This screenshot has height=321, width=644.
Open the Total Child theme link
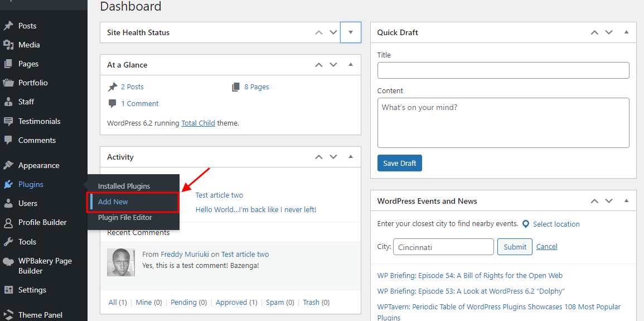(198, 123)
